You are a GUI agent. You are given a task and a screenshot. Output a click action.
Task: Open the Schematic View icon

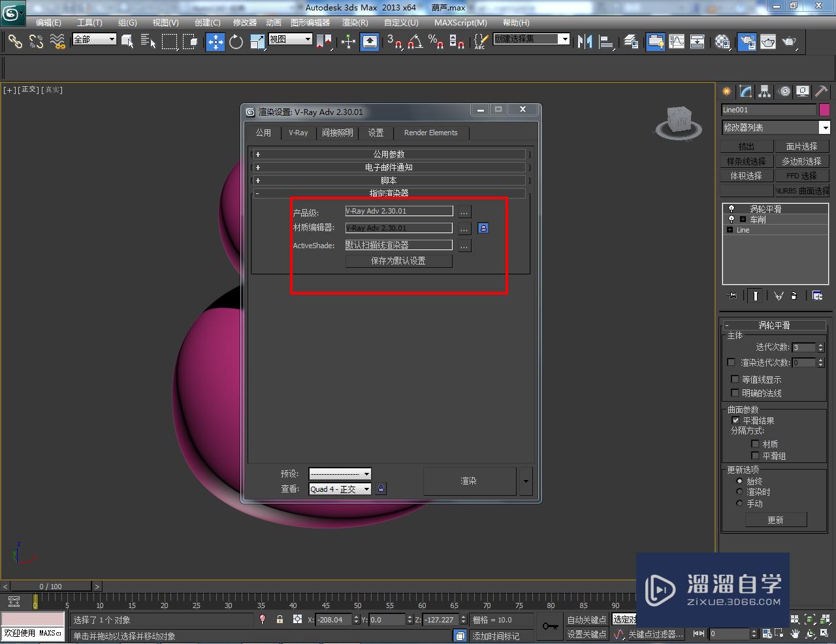click(698, 42)
